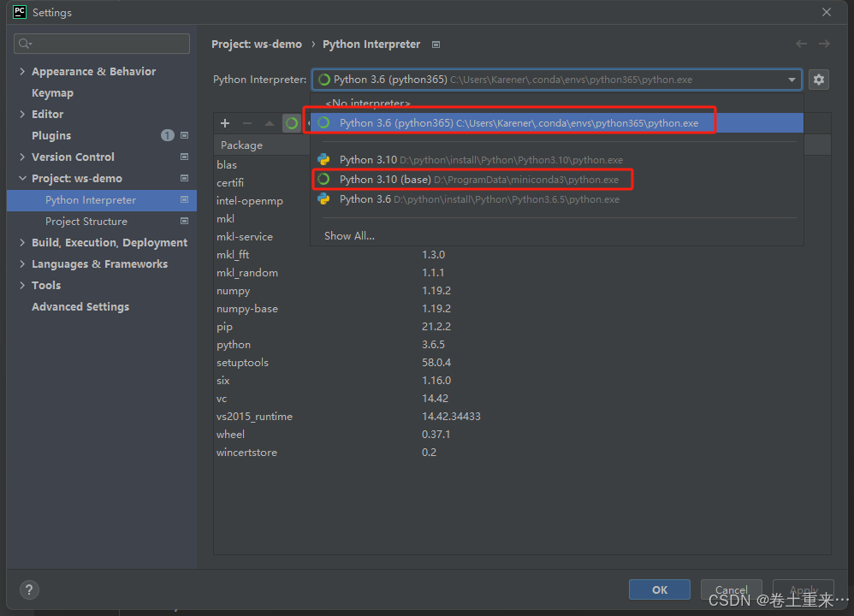Expand the Editor section
Viewport: 854px width, 616px height.
22,114
